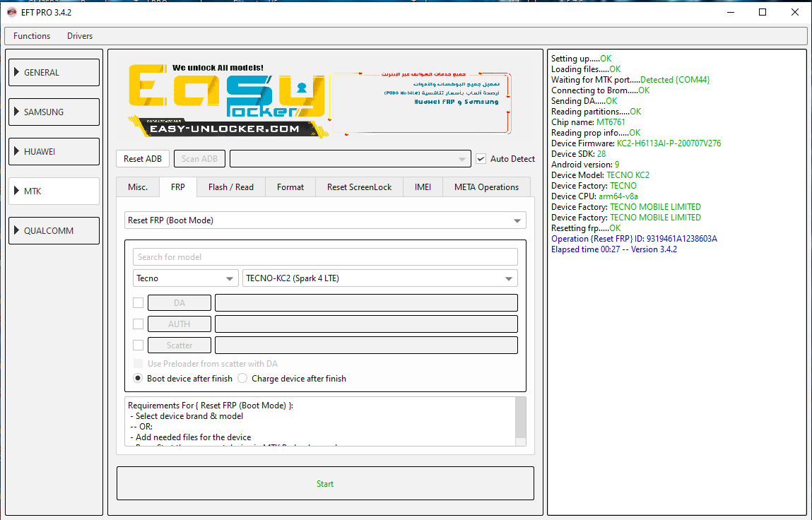Open the Tecno brand dropdown

point(185,278)
